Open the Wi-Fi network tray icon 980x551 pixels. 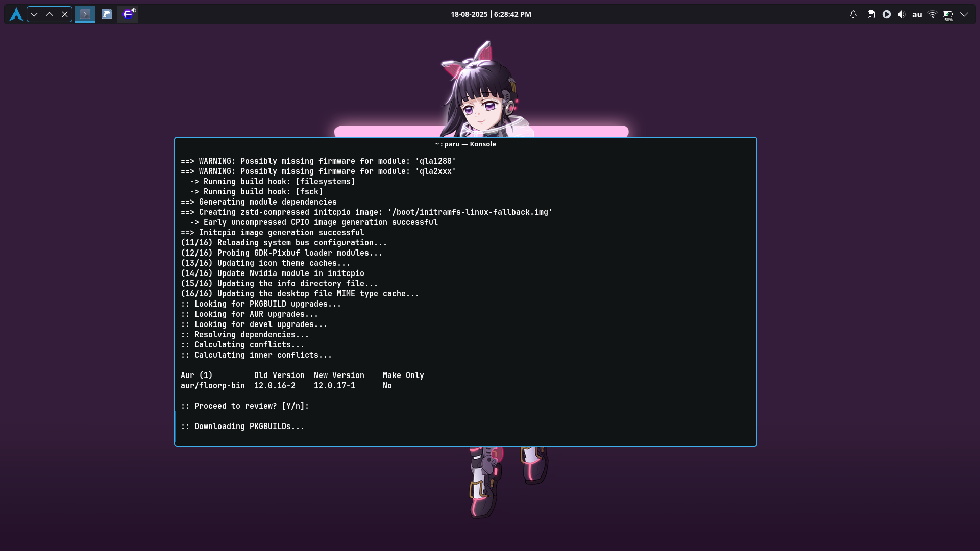pyautogui.click(x=933, y=14)
